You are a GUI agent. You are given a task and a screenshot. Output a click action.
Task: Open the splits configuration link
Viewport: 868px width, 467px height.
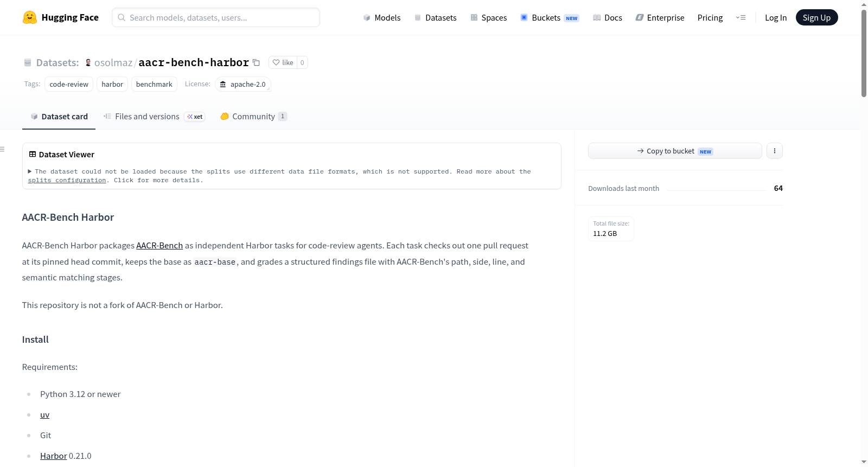[67, 180]
